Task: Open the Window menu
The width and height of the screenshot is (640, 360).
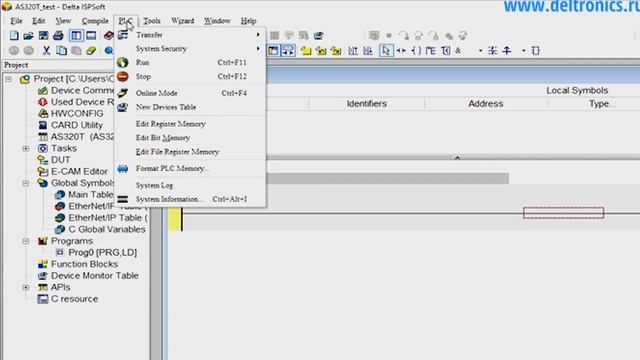Action: coord(217,21)
